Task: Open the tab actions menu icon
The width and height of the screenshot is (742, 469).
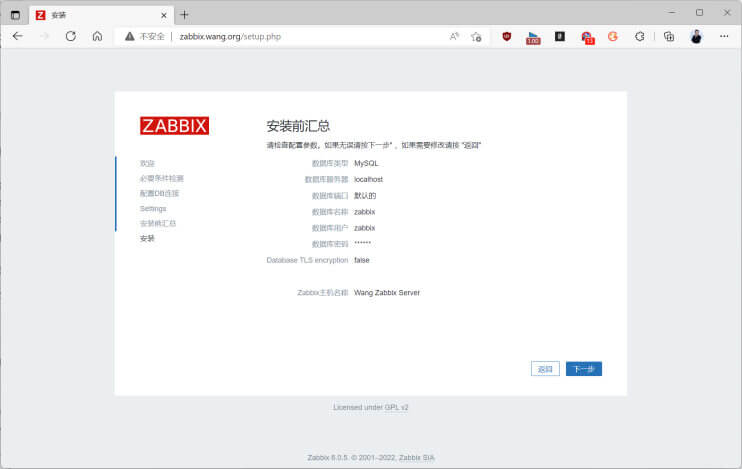Action: (x=15, y=15)
